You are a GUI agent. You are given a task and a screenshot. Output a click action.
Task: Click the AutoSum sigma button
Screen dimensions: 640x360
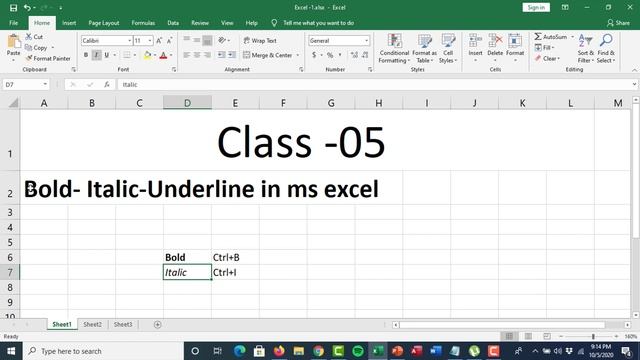tap(551, 37)
